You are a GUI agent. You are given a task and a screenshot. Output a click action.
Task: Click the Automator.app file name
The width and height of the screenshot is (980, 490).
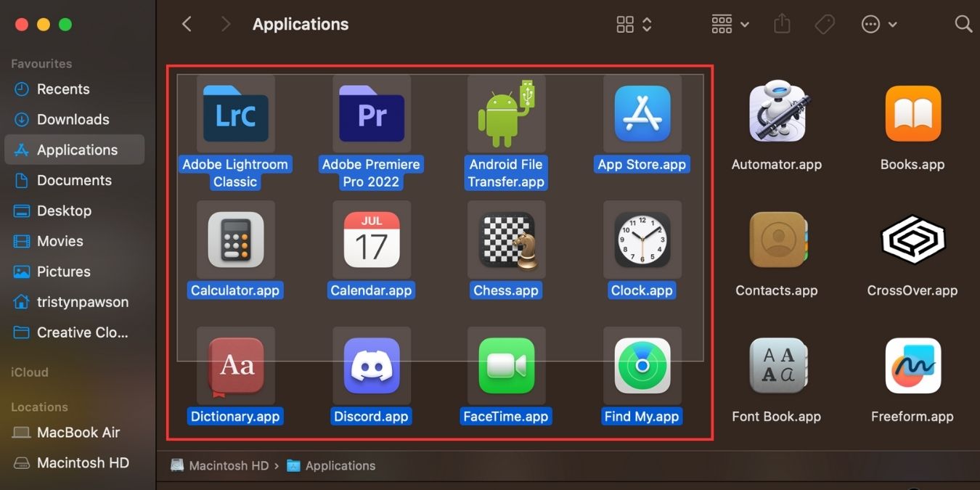(x=777, y=164)
